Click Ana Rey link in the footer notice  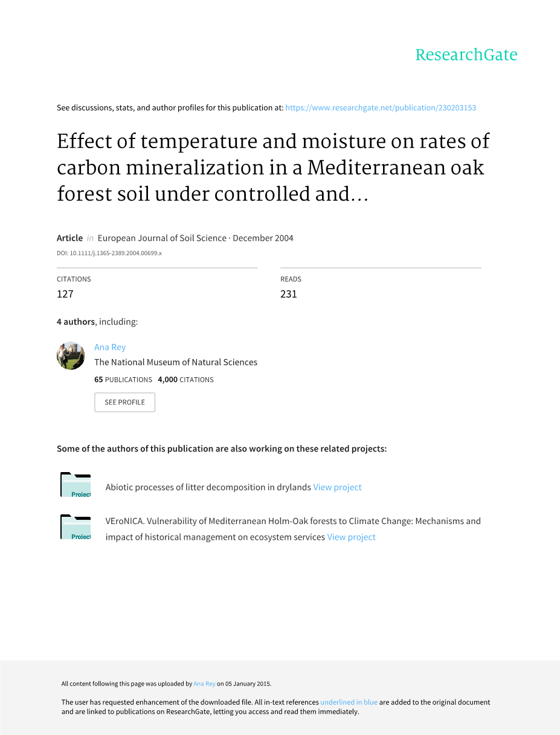204,684
